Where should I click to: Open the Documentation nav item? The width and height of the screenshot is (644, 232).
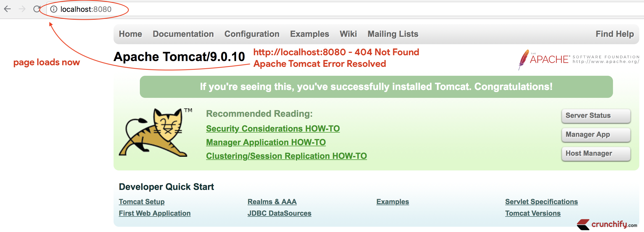[183, 34]
